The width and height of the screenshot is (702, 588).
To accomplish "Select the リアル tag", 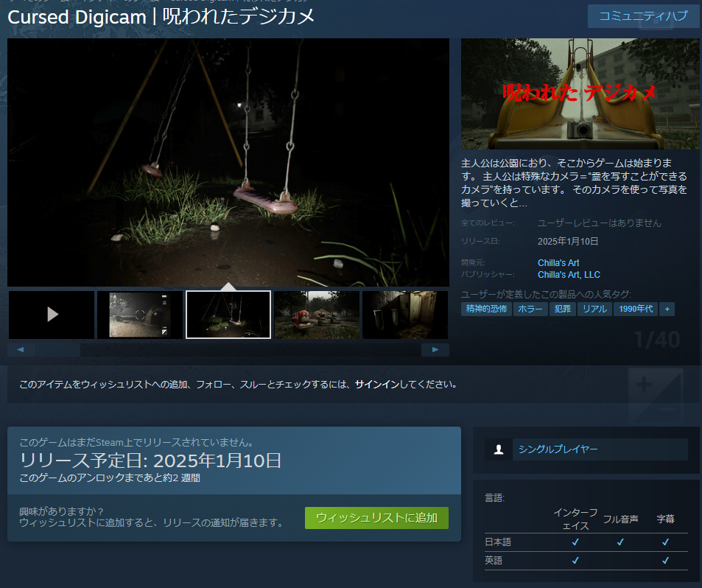I will pyautogui.click(x=594, y=309).
